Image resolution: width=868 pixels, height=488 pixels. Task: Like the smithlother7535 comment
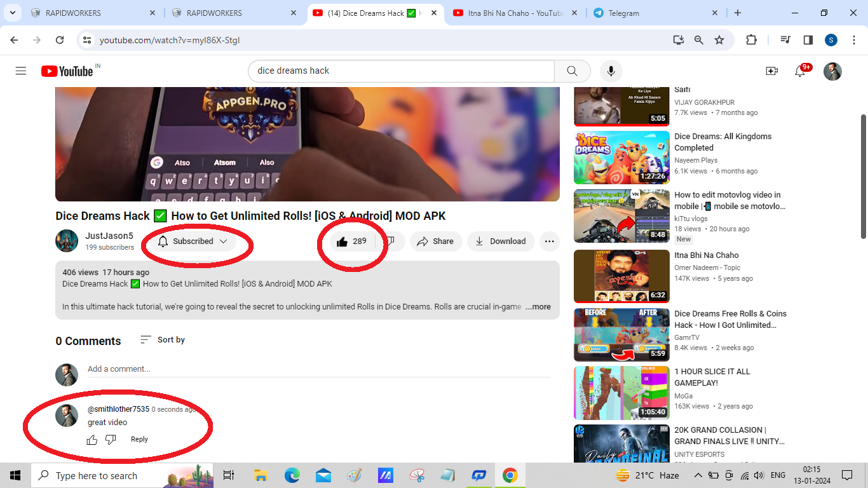tap(92, 440)
